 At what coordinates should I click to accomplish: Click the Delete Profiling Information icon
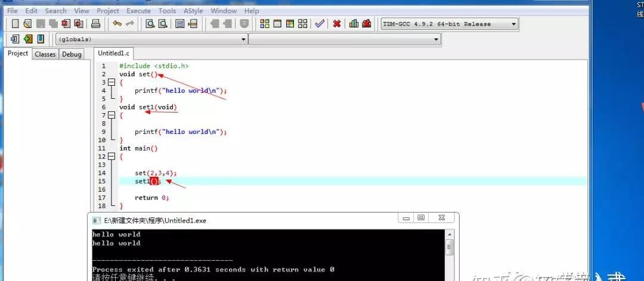point(366,24)
